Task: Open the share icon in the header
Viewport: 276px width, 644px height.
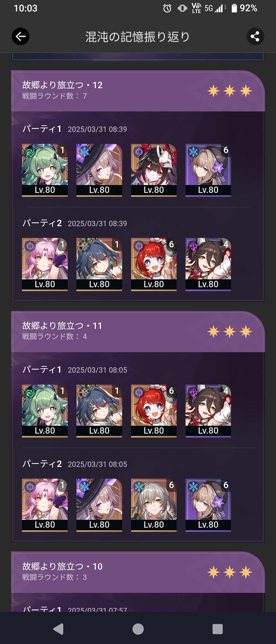Action: tap(255, 37)
